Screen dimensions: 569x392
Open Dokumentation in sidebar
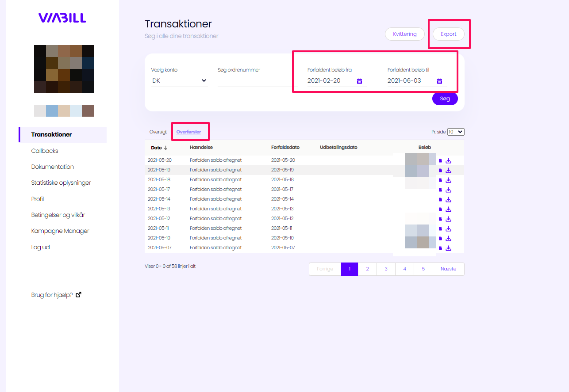pyautogui.click(x=53, y=167)
